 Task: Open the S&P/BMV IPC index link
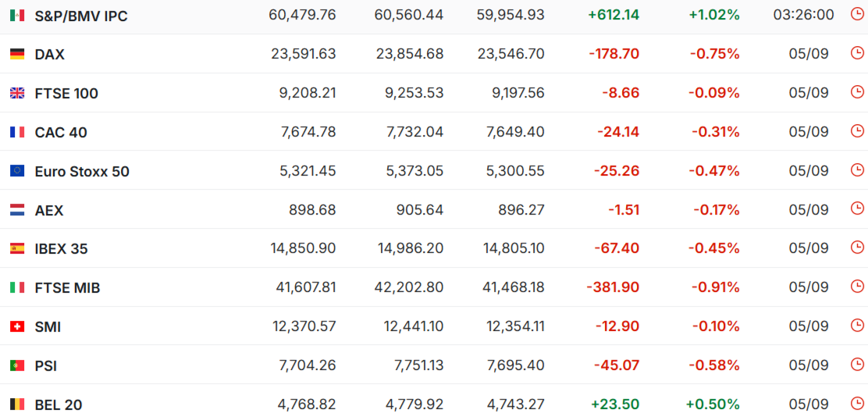tap(81, 16)
